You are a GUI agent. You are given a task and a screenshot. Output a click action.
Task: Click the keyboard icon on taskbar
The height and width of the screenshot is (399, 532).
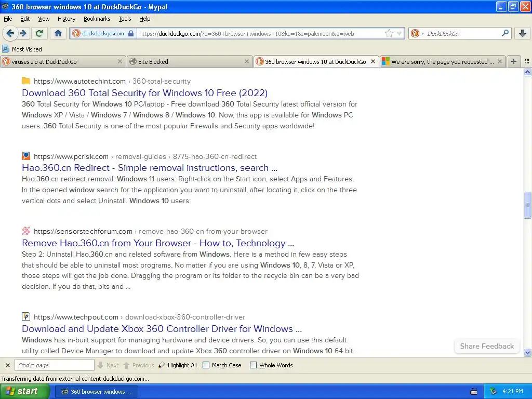point(474,392)
